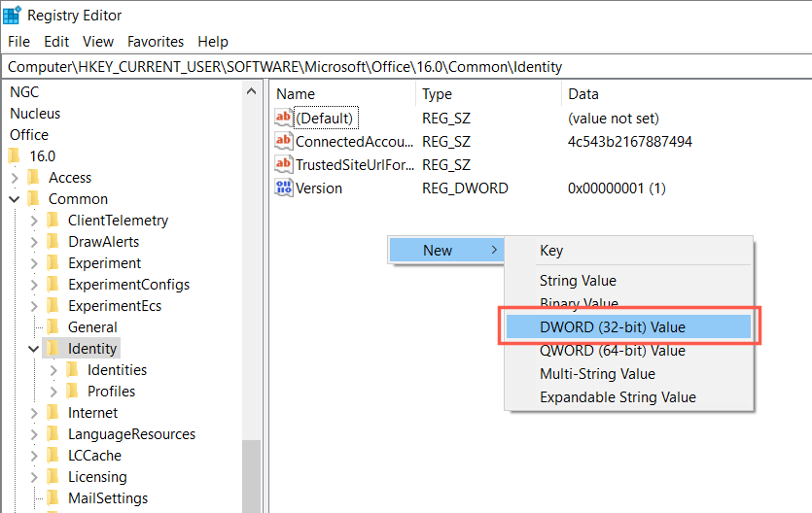Click the 0x00000001 (1) data value
This screenshot has width=812, height=513.
(x=617, y=188)
